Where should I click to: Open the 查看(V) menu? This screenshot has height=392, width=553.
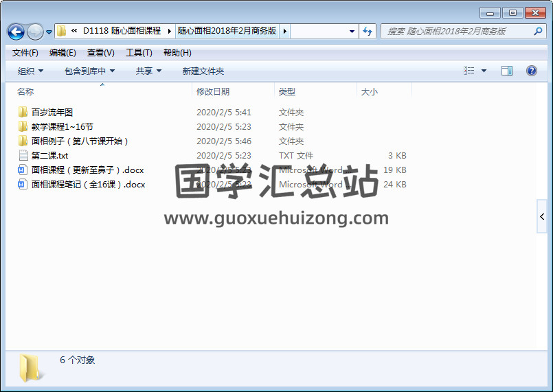(100, 53)
